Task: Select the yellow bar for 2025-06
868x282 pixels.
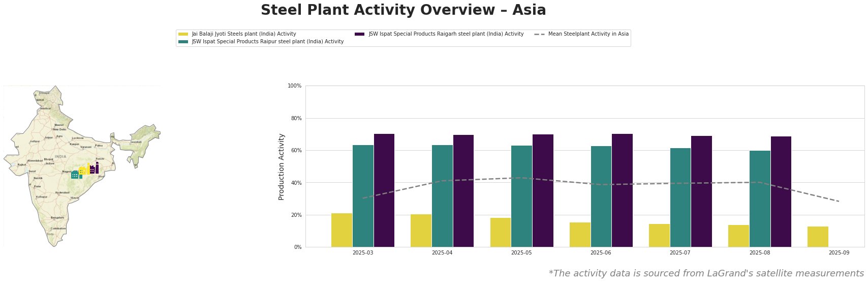Action: [580, 235]
